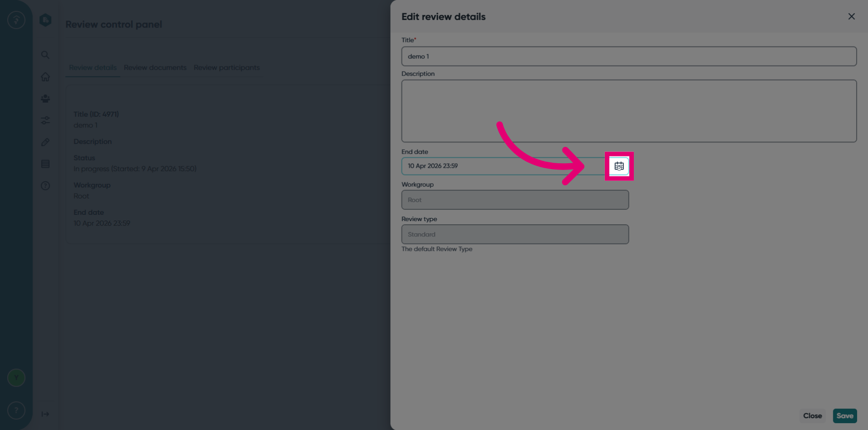The width and height of the screenshot is (868, 430).
Task: Click the hexagon app logo
Action: coord(45,20)
